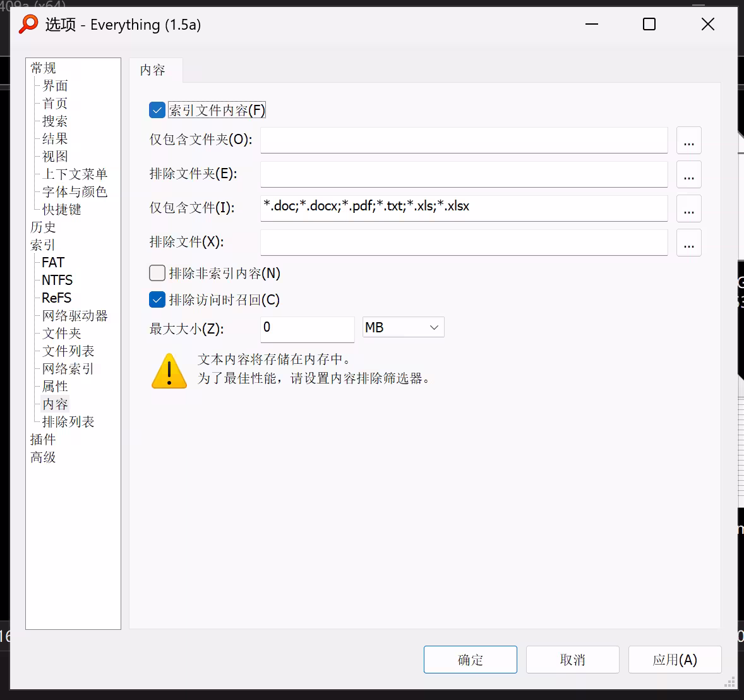Open browse button for 仅包含文件(I)
This screenshot has width=744, height=700.
click(689, 208)
